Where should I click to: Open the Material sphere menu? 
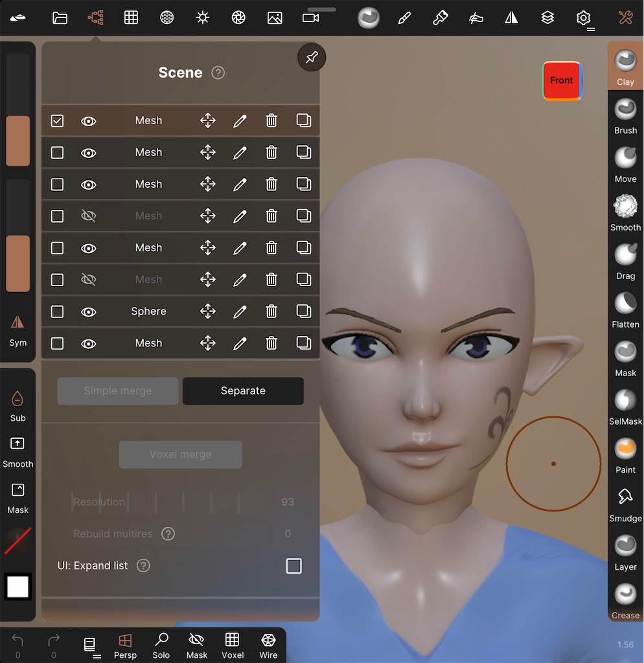coord(167,17)
